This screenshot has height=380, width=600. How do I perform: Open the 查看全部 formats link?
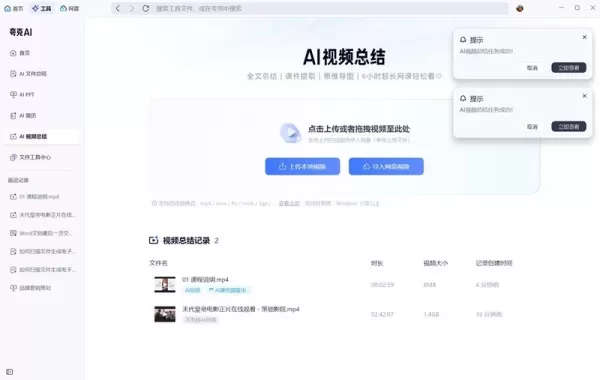289,203
